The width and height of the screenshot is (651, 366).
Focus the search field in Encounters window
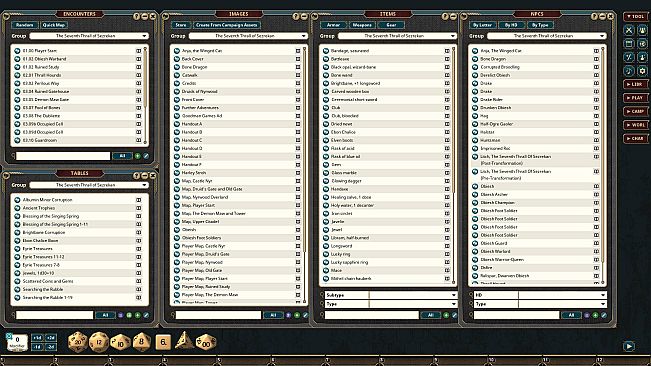(63, 156)
